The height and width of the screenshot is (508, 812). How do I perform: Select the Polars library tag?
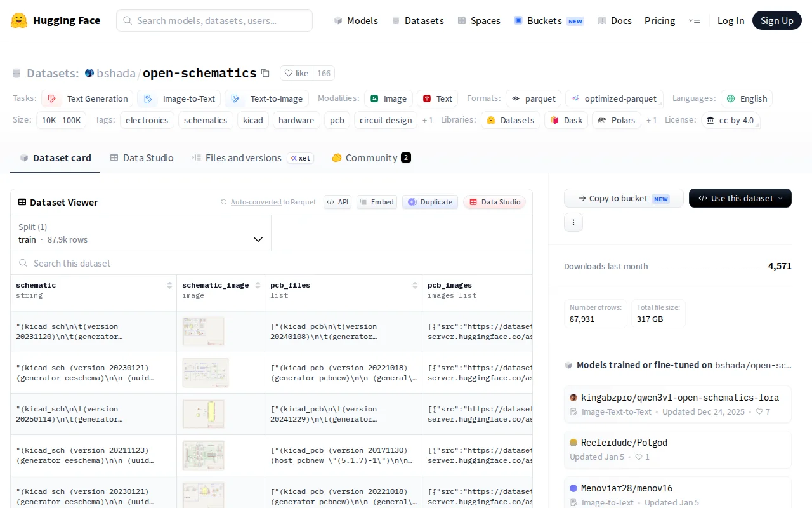tap(617, 120)
